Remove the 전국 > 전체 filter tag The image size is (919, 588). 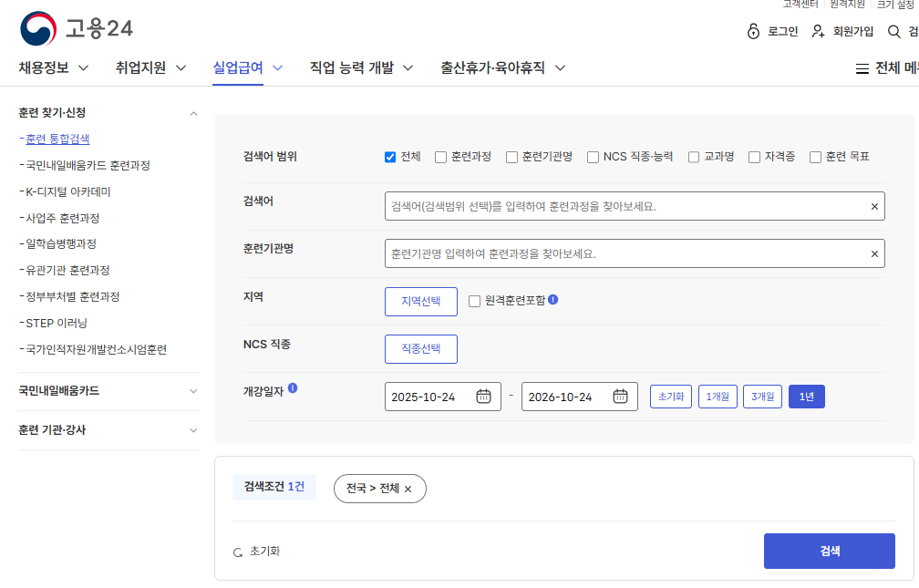(x=409, y=489)
